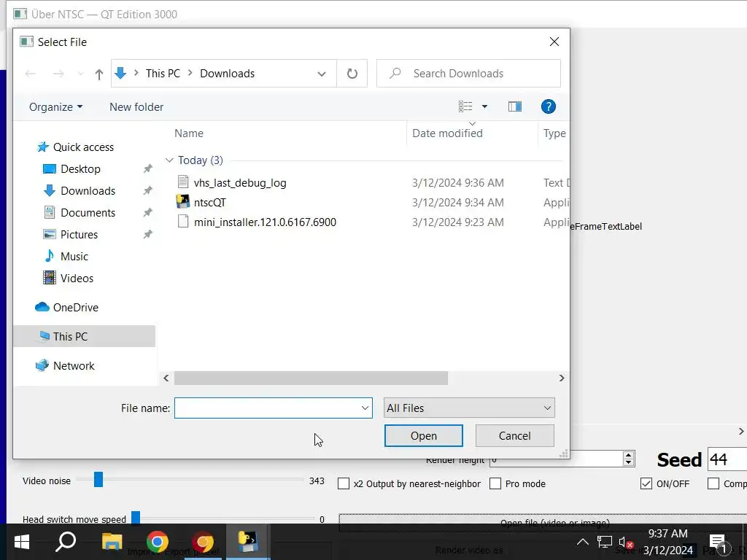Click Downloads in address breadcrumb

click(x=228, y=74)
